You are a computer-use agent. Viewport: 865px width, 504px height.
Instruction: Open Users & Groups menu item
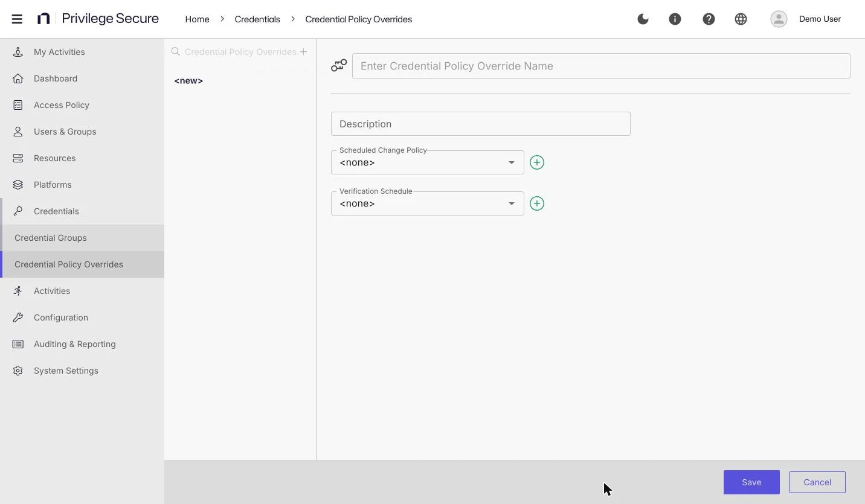coord(82,132)
